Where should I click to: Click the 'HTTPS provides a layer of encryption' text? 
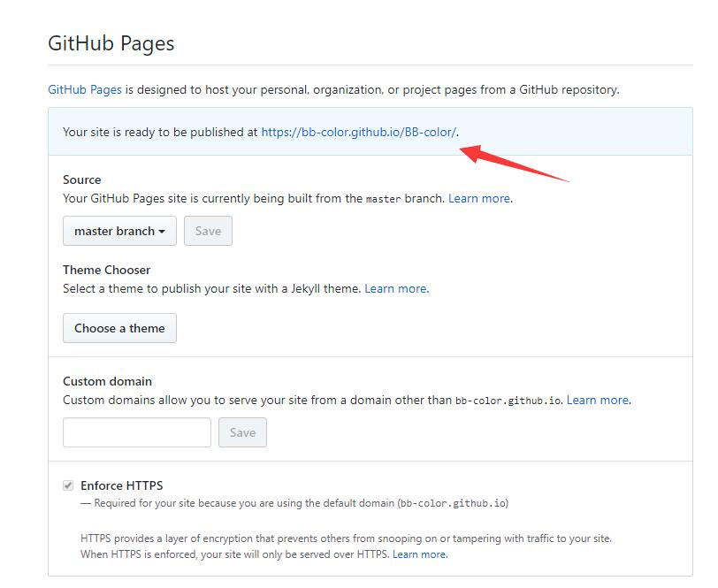347,538
